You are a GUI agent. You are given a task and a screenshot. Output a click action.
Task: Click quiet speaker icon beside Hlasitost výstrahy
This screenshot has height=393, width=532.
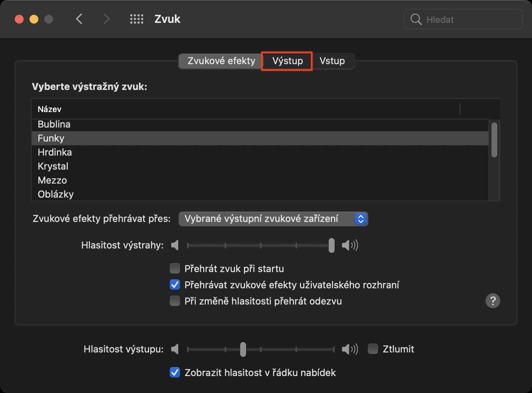tap(175, 245)
